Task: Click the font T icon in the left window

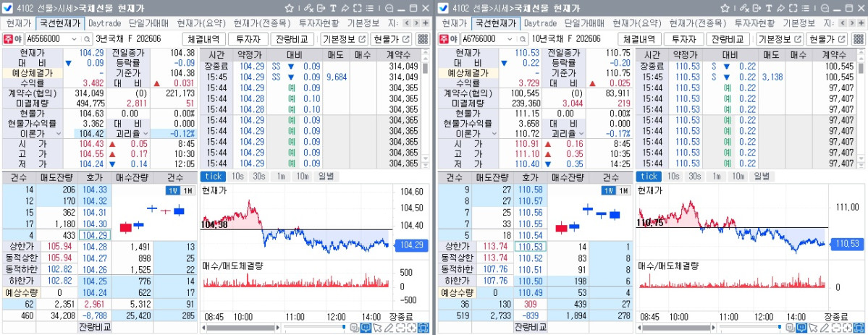Action: [333, 8]
